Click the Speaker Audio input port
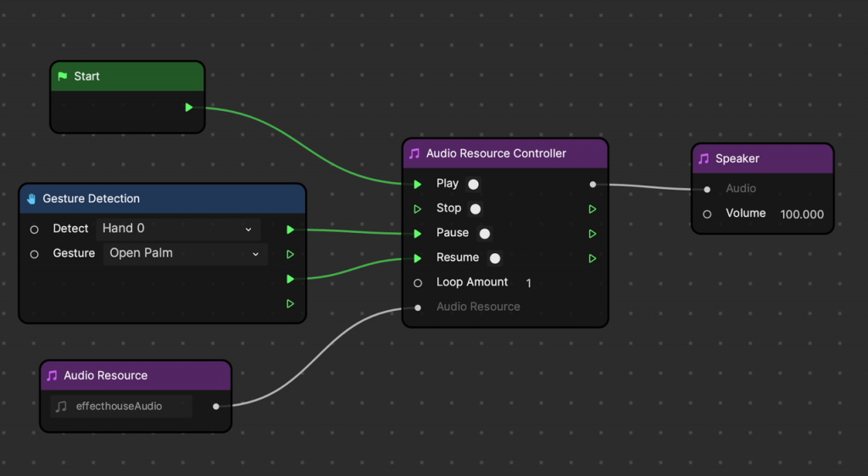Image resolution: width=868 pixels, height=476 pixels. tap(707, 190)
